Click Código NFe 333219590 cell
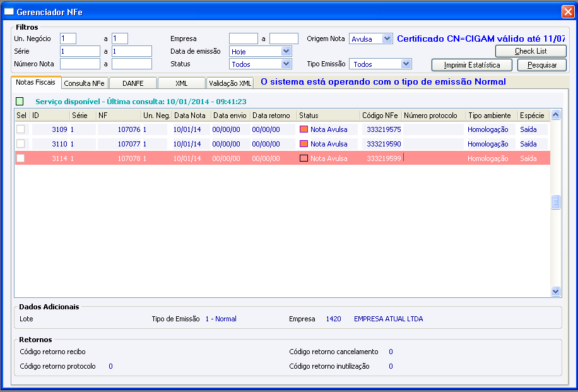The height and width of the screenshot is (392, 578). click(382, 143)
